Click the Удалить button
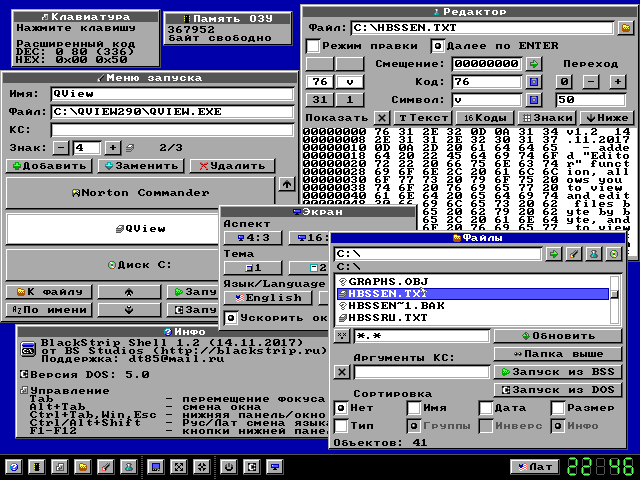 pyautogui.click(x=232, y=166)
